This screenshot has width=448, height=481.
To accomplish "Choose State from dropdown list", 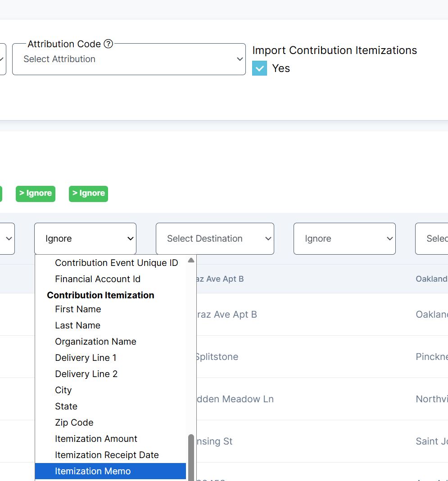I will pos(66,406).
